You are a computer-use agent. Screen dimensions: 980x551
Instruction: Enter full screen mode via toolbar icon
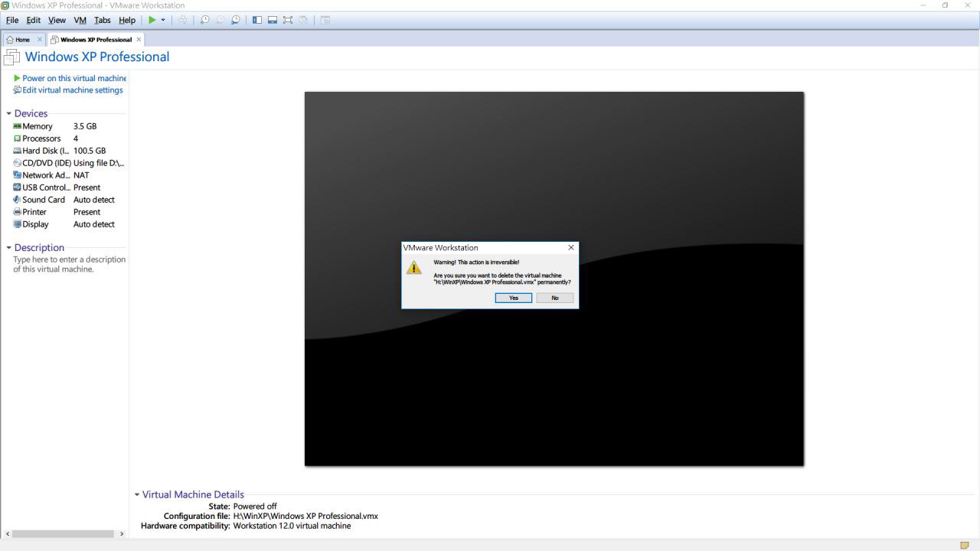click(288, 20)
